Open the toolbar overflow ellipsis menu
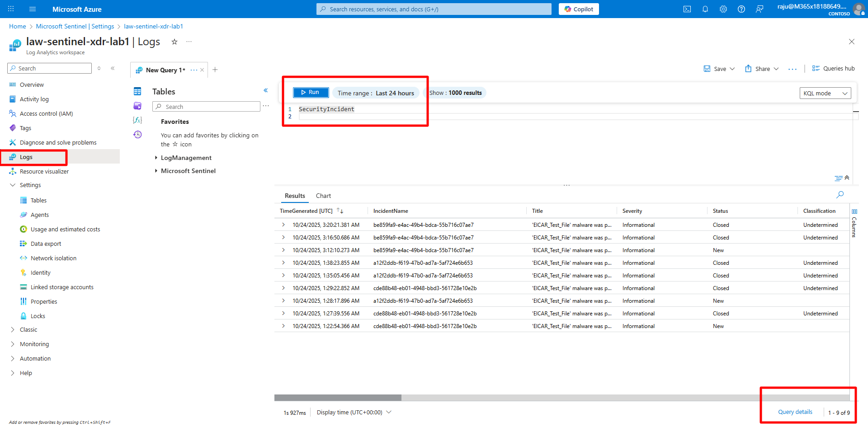The height and width of the screenshot is (427, 868). (x=793, y=69)
